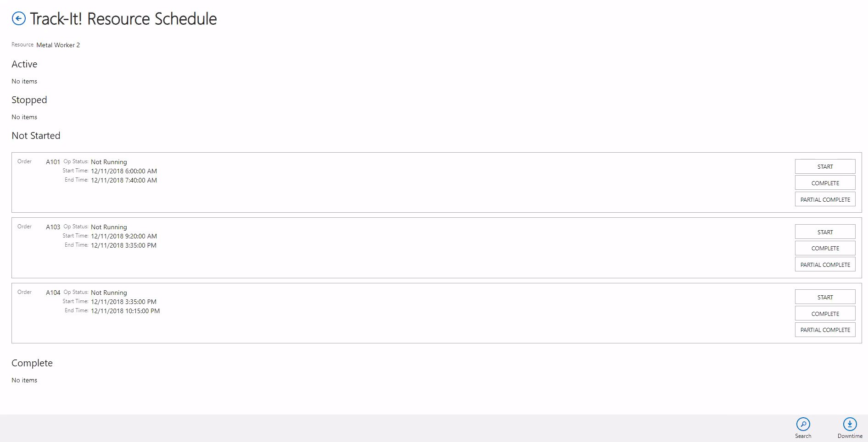Select the order A103 row
This screenshot has height=442, width=868.
(x=367, y=248)
